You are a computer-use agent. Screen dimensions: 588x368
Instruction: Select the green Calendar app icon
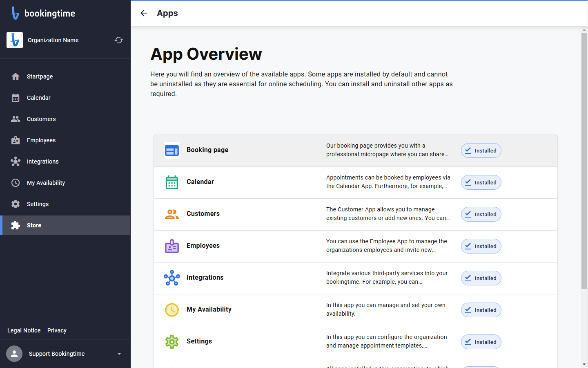click(172, 182)
